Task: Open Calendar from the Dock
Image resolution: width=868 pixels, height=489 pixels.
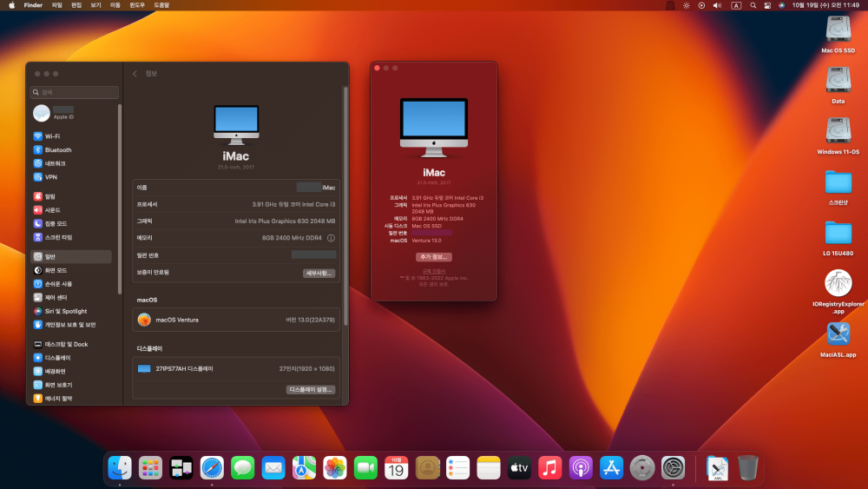Action: point(397,468)
